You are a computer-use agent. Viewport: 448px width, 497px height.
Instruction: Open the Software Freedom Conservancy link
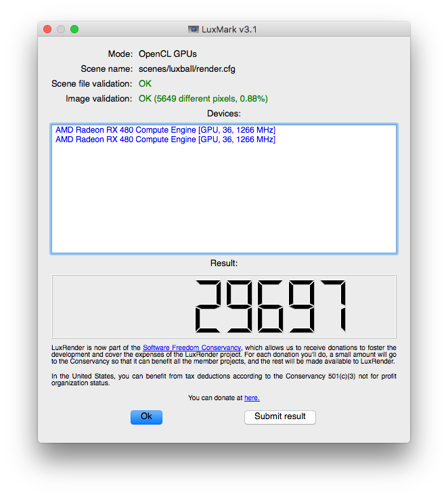click(x=192, y=347)
